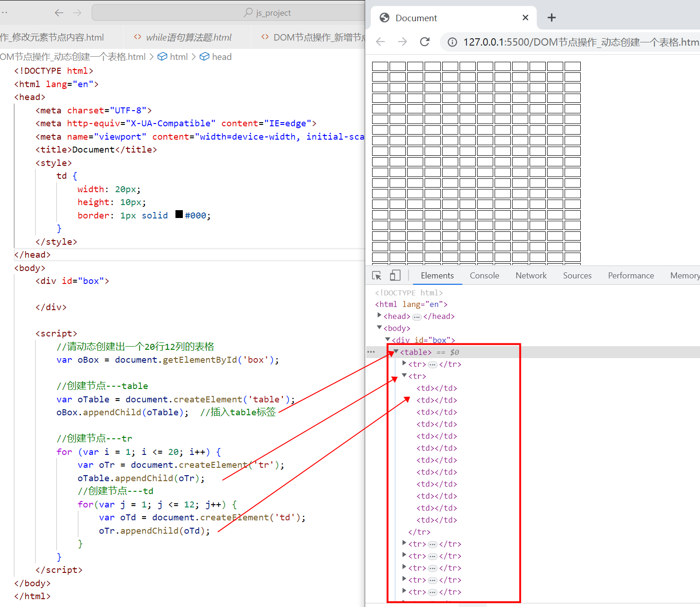
Task: Click the meta charset="UTF-8" line
Action: point(93,110)
